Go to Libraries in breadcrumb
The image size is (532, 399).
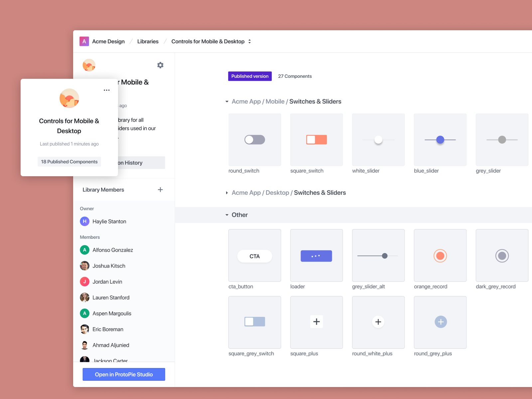click(x=148, y=42)
